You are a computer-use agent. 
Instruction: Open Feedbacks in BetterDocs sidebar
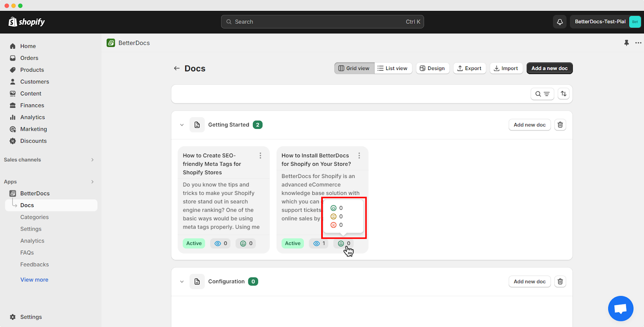35,265
